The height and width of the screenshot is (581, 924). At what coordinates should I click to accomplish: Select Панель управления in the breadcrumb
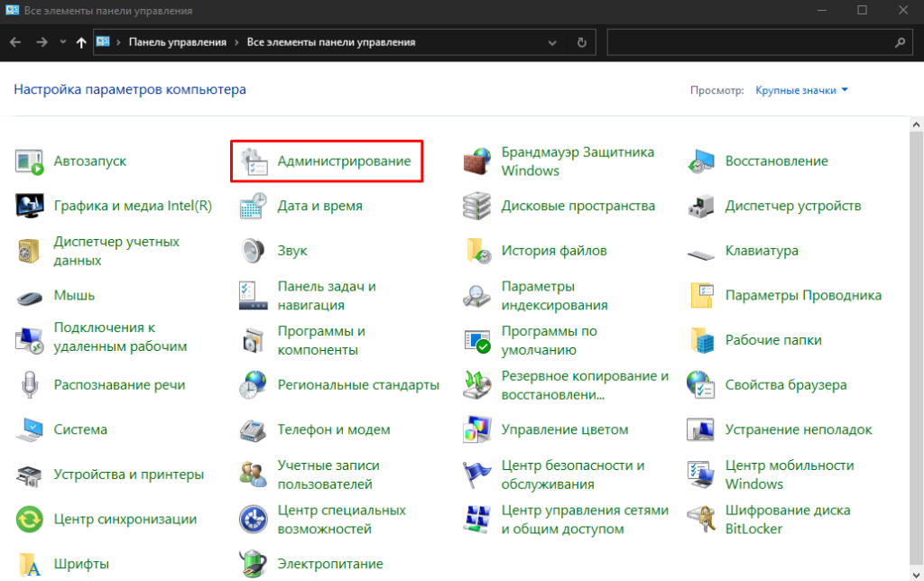point(178,42)
